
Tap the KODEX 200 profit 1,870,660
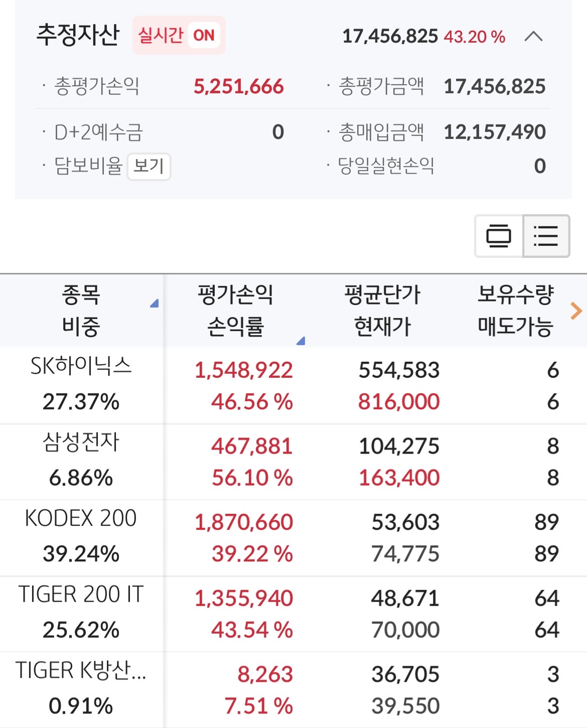tap(244, 522)
